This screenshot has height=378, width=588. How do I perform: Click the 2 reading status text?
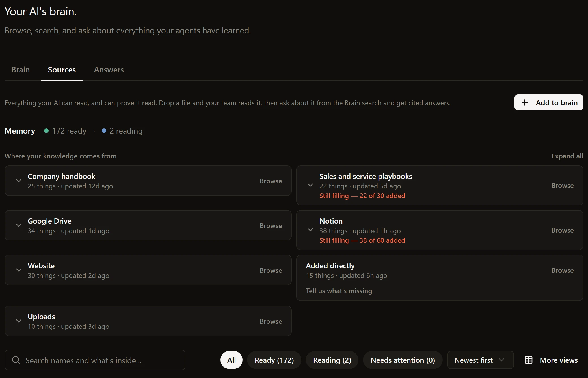tap(126, 131)
